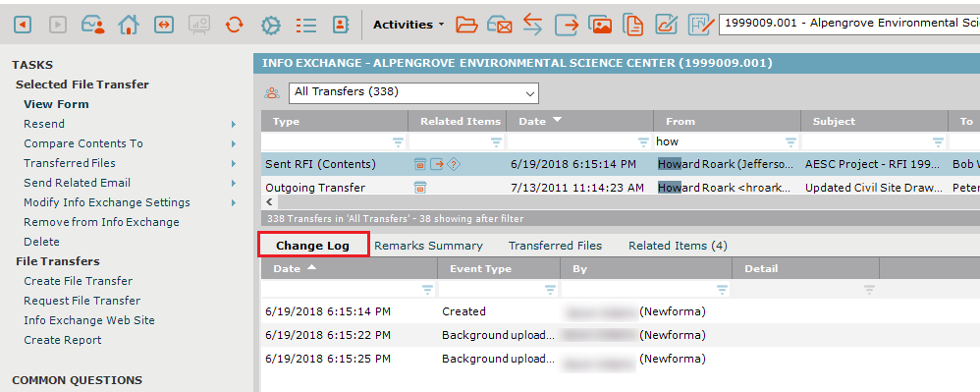Screen dimensions: 980x392
Task: Open the settings gear icon
Action: coord(271,25)
